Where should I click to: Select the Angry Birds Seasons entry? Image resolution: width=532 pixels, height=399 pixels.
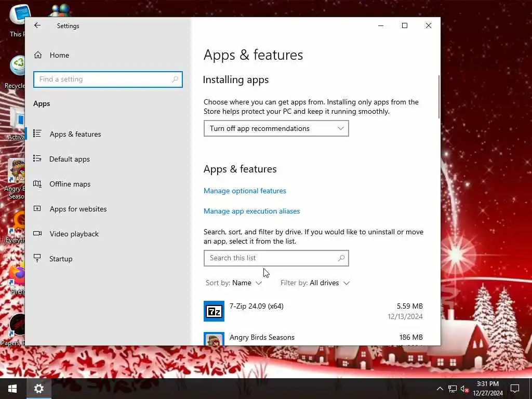pos(313,339)
